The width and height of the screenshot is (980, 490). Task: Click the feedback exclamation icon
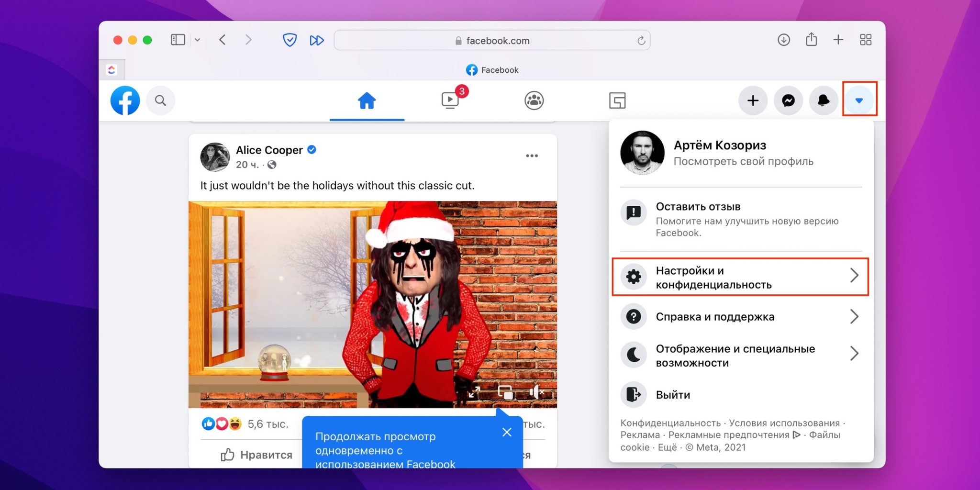[634, 212]
